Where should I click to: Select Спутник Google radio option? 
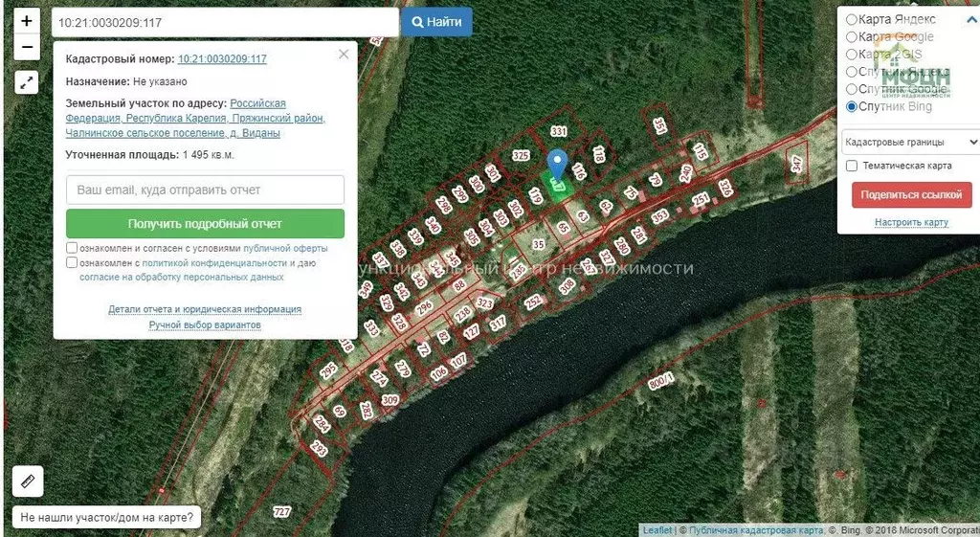(x=851, y=89)
